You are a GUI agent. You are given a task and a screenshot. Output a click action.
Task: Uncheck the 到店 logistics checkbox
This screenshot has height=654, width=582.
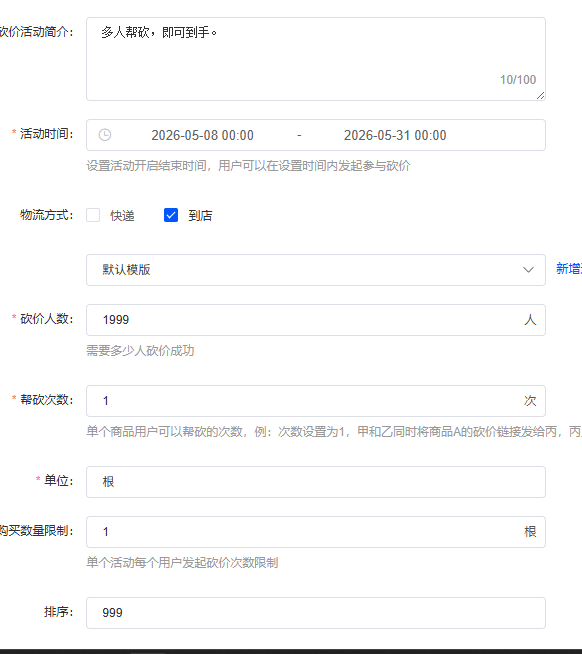[171, 215]
